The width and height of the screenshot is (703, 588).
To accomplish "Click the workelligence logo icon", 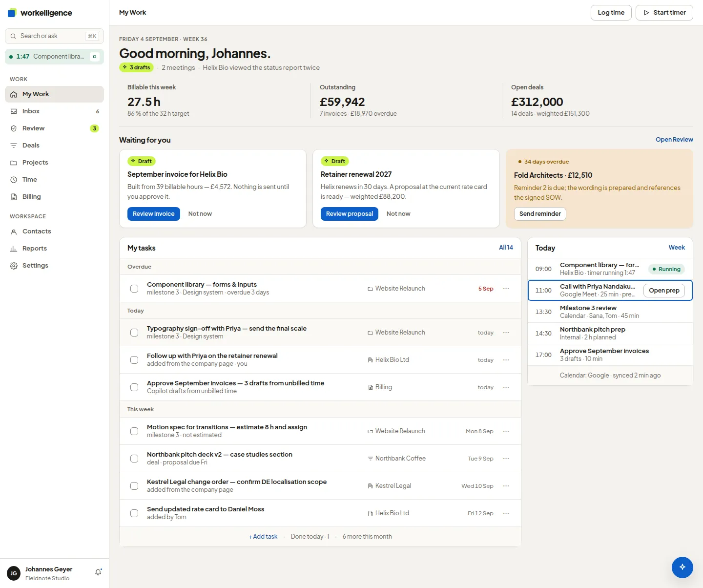I will click(x=12, y=13).
